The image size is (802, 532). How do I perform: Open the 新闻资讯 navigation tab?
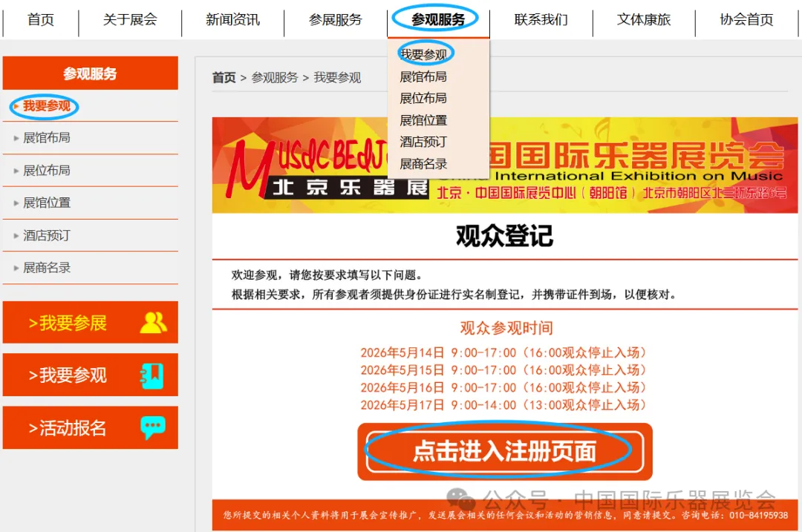click(x=232, y=19)
